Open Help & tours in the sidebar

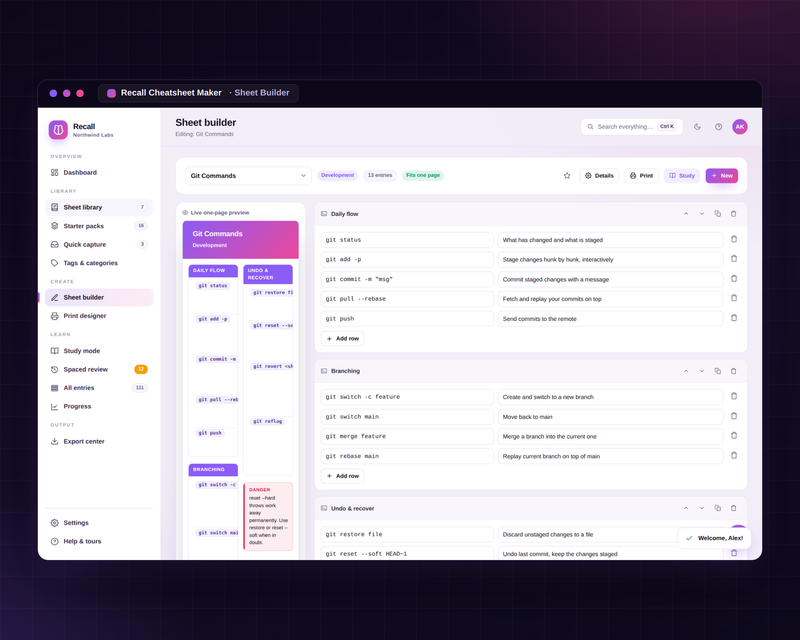[x=99, y=541]
